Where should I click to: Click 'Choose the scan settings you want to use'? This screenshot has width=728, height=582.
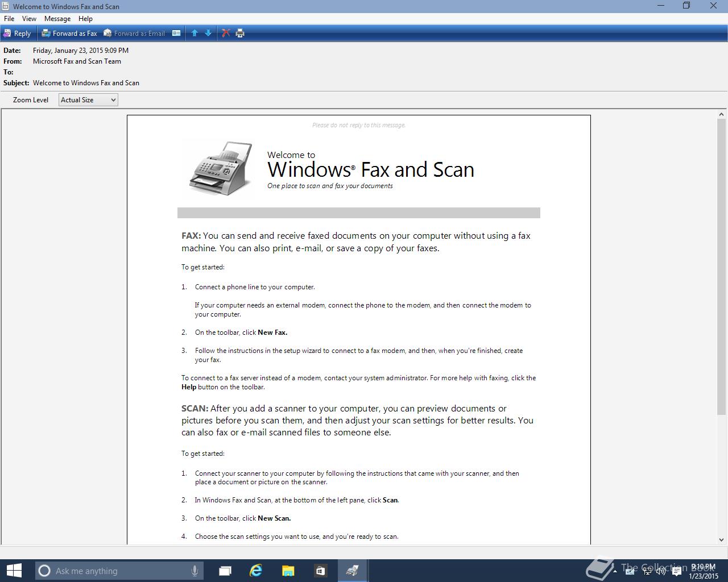257,537
